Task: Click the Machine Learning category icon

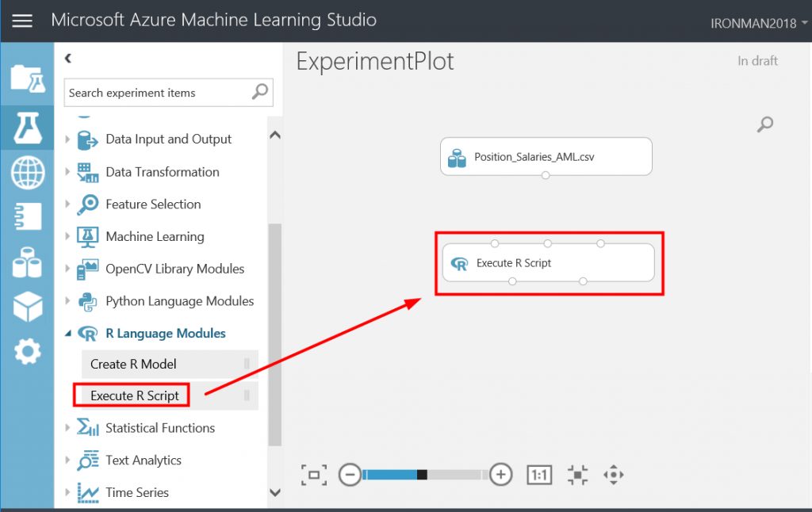Action: click(87, 237)
